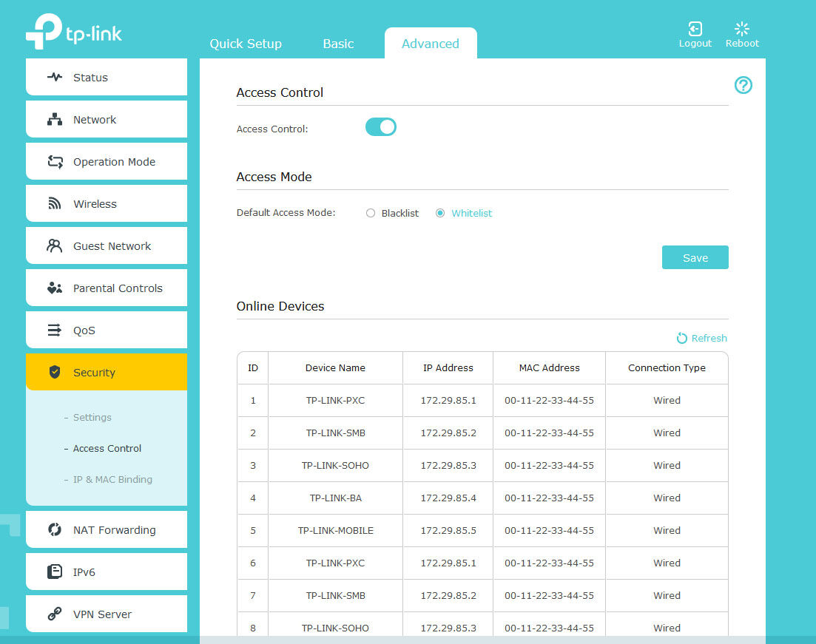
Task: Click the Refresh circular arrow icon
Action: pos(682,338)
